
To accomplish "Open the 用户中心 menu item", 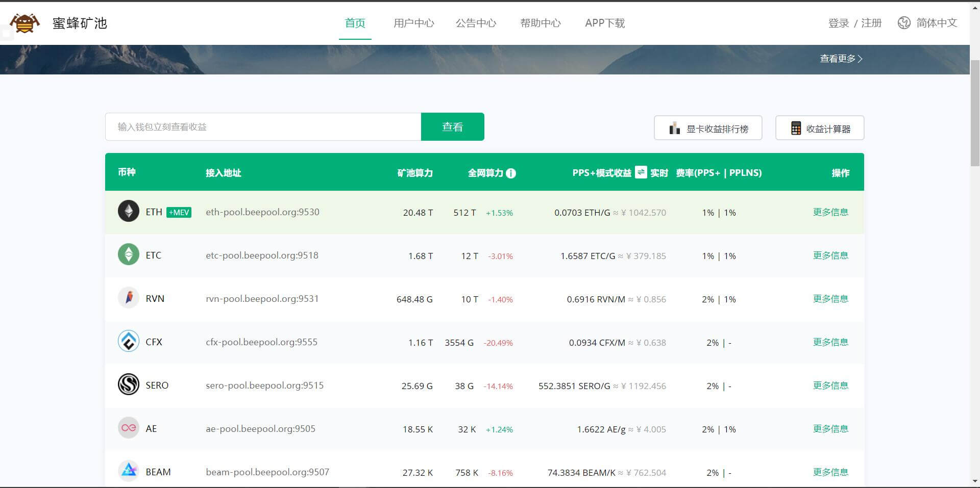I will point(413,23).
